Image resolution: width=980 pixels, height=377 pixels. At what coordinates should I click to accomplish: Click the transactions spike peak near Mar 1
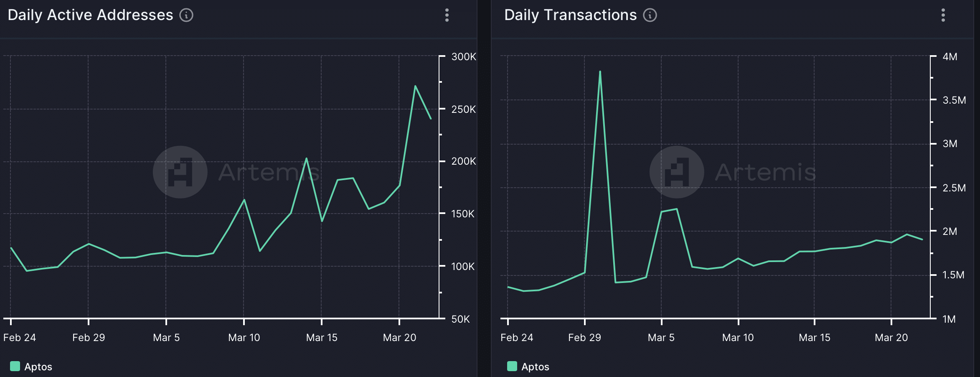(x=600, y=71)
